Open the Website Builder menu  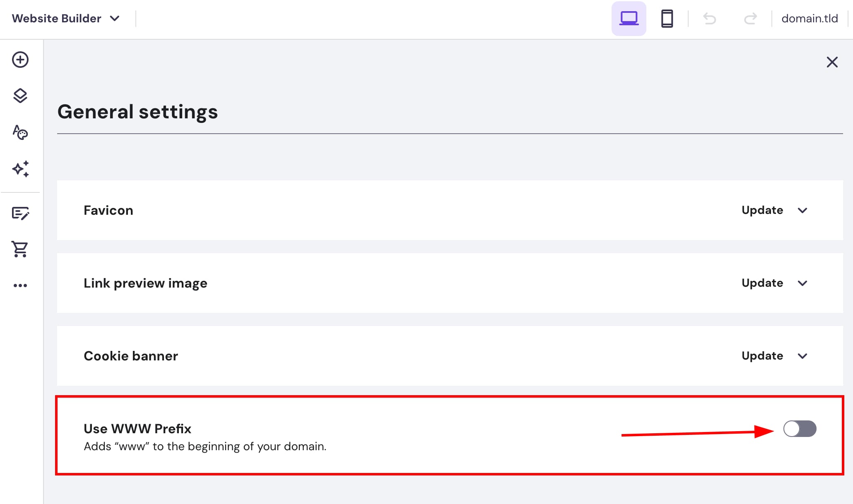(65, 18)
